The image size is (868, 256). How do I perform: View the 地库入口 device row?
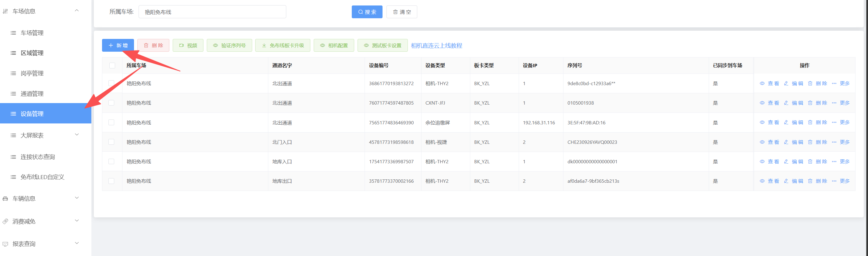coord(769,161)
